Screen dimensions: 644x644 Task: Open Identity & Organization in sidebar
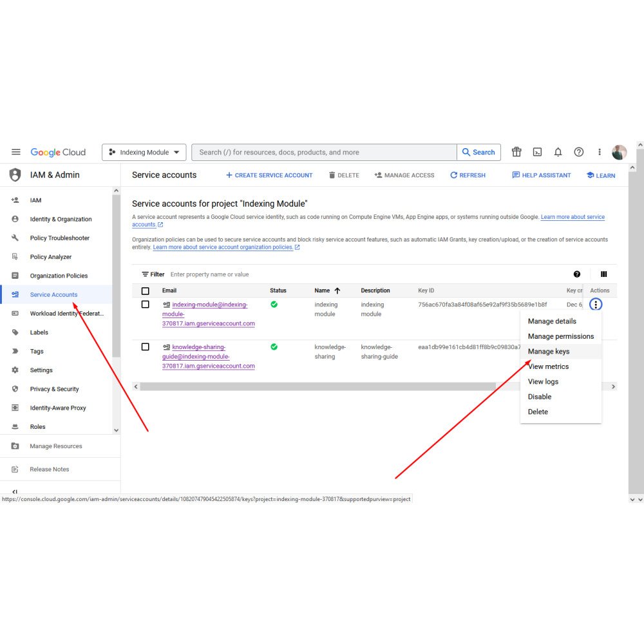(x=56, y=219)
